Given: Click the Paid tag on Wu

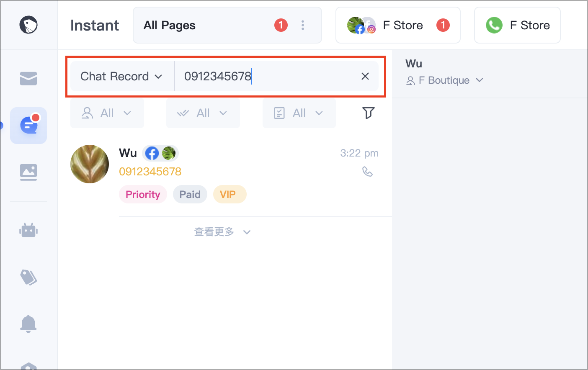Looking at the screenshot, I should (190, 194).
